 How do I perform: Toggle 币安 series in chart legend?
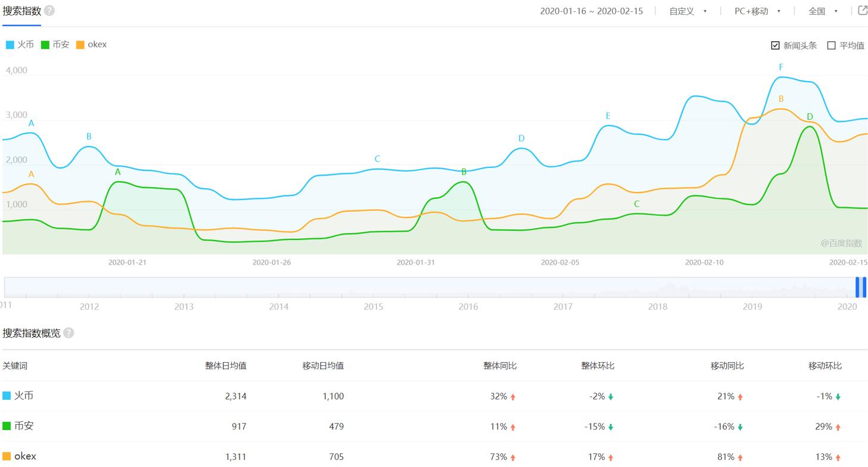(55, 45)
